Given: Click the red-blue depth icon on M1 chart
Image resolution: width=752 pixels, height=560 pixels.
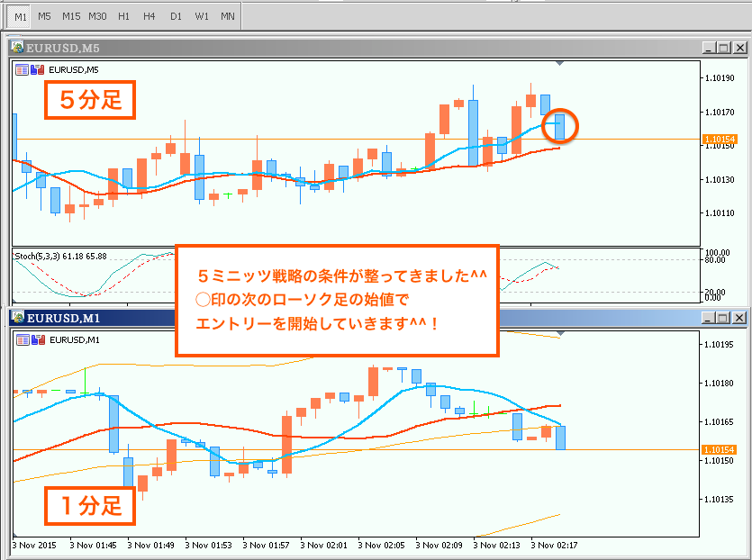Looking at the screenshot, I should click(x=37, y=339).
